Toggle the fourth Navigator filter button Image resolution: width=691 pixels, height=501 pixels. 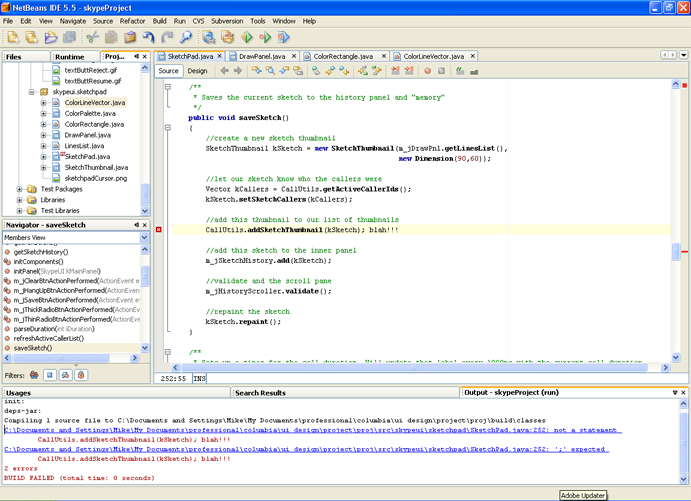[x=81, y=375]
